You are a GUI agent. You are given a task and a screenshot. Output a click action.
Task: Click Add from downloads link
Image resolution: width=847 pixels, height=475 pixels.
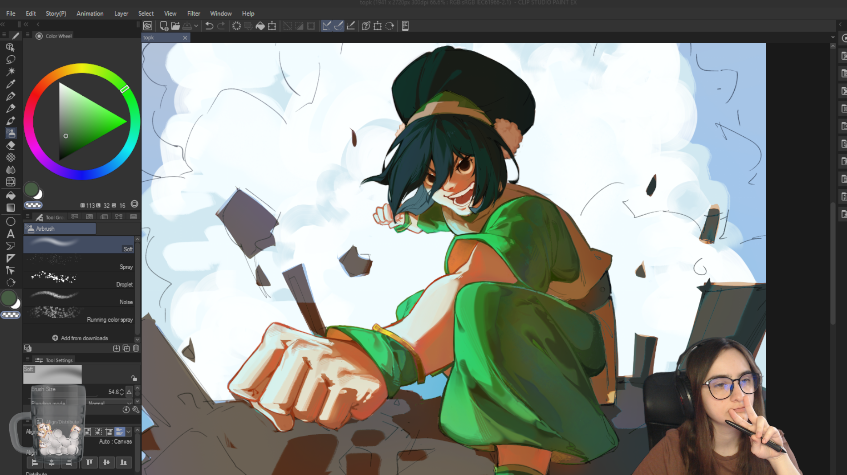coord(80,338)
